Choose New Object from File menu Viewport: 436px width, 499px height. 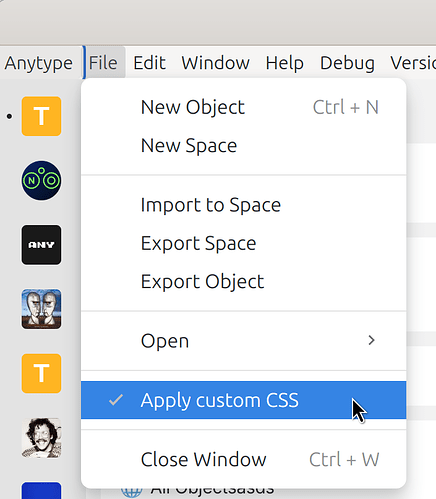click(x=243, y=107)
